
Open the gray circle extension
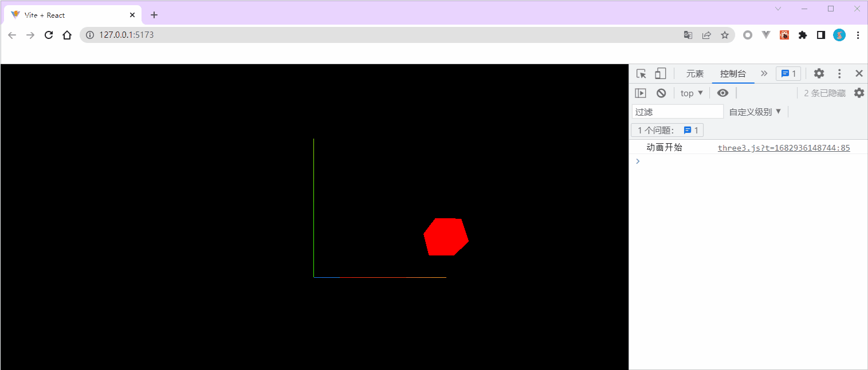coord(748,35)
